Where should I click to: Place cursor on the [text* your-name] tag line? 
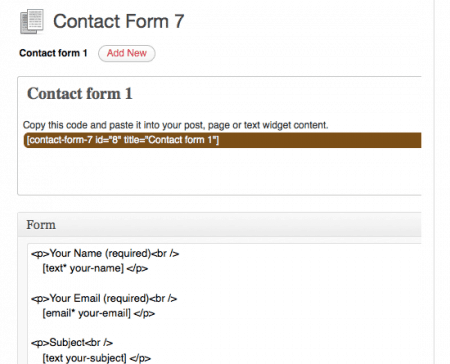[95, 268]
